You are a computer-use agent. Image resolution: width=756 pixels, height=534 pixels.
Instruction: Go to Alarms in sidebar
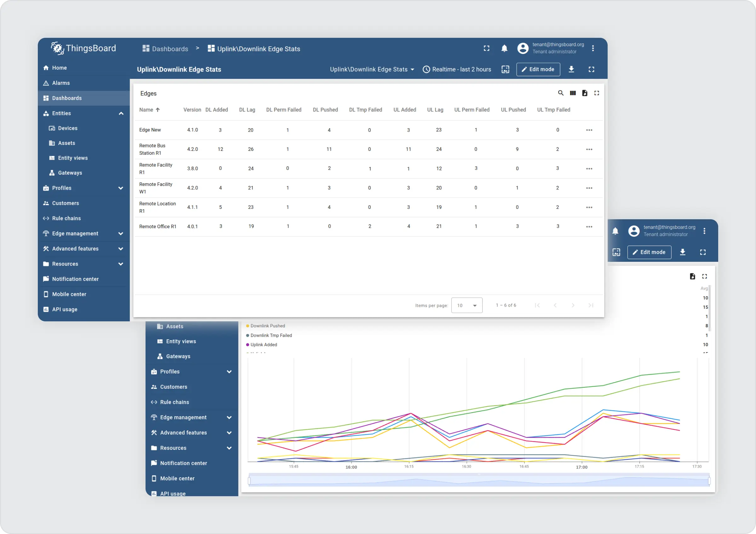click(x=61, y=83)
